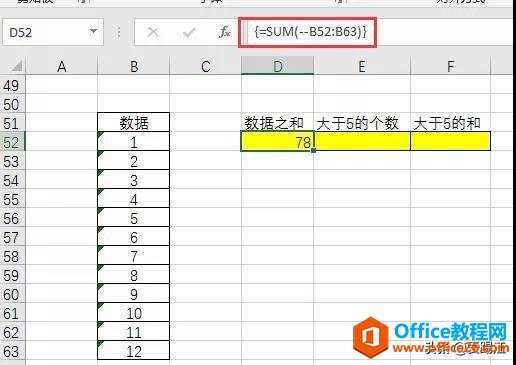Click the cell containing value 10
Screen dimensions: 516x365
[134, 313]
